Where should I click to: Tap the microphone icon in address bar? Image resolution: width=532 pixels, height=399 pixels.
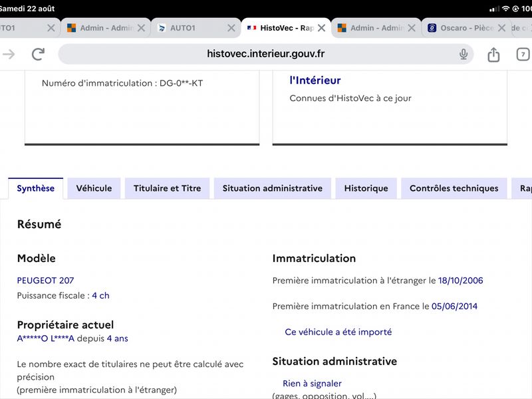click(464, 54)
